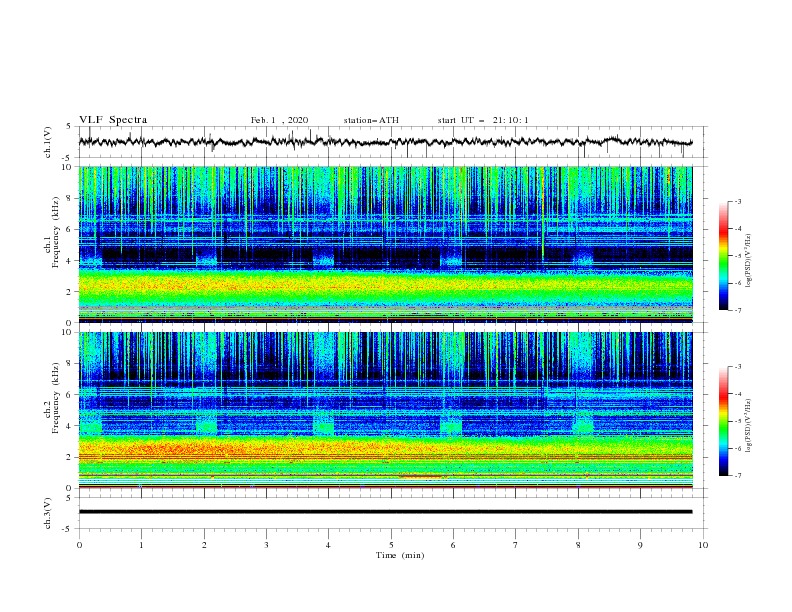792x612 pixels.
Task: Click the ch.2 spectrogram panel
Action: [x=385, y=410]
